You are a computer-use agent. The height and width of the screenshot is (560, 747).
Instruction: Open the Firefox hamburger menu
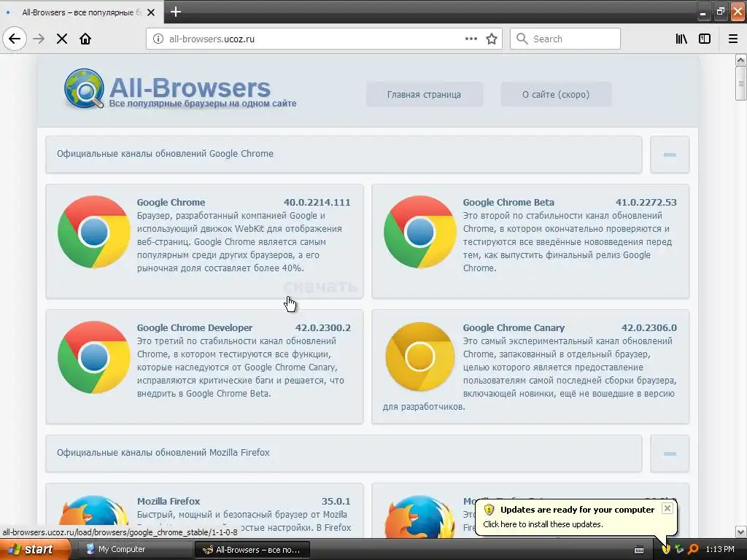[733, 39]
